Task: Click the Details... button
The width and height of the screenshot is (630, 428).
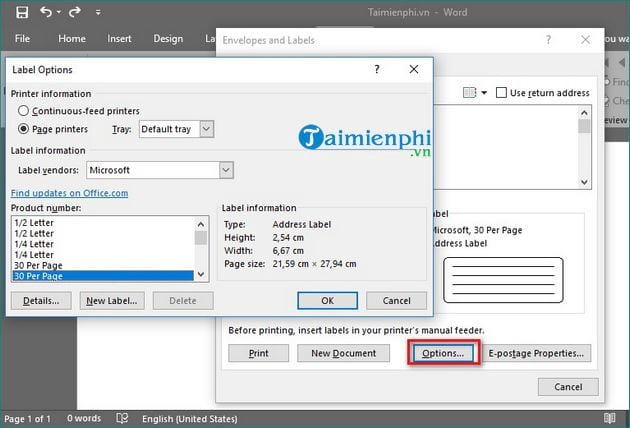Action: coord(41,301)
